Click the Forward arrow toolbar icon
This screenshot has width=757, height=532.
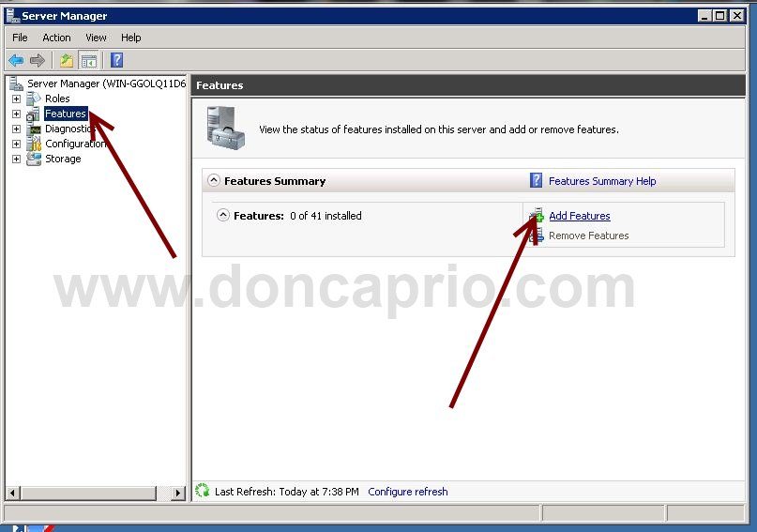(x=38, y=60)
